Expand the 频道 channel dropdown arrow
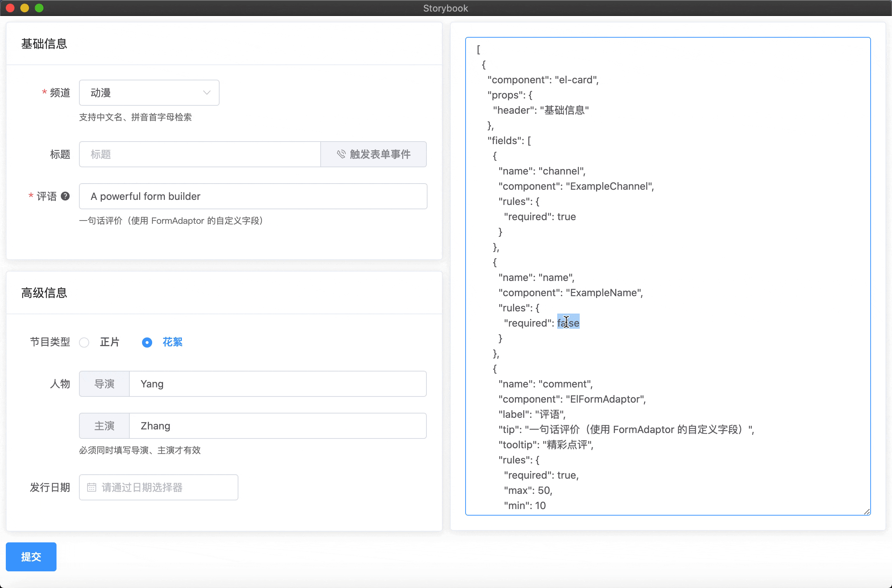The width and height of the screenshot is (892, 588). point(207,93)
